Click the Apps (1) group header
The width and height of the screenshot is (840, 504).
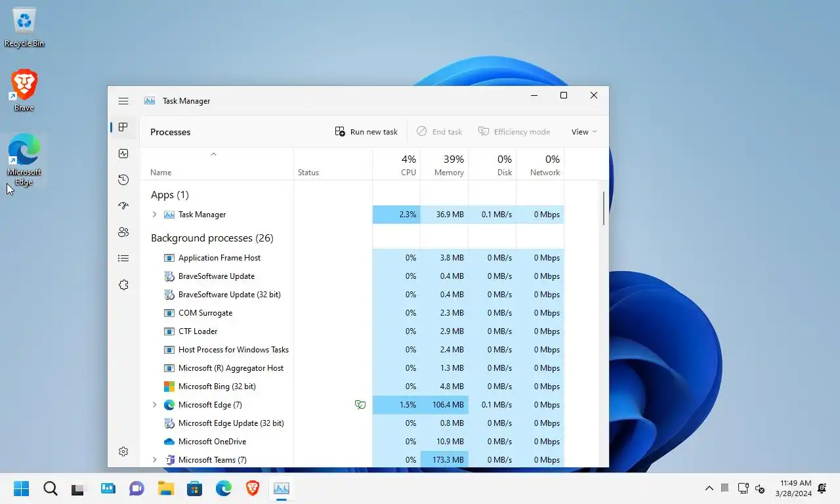tap(170, 195)
